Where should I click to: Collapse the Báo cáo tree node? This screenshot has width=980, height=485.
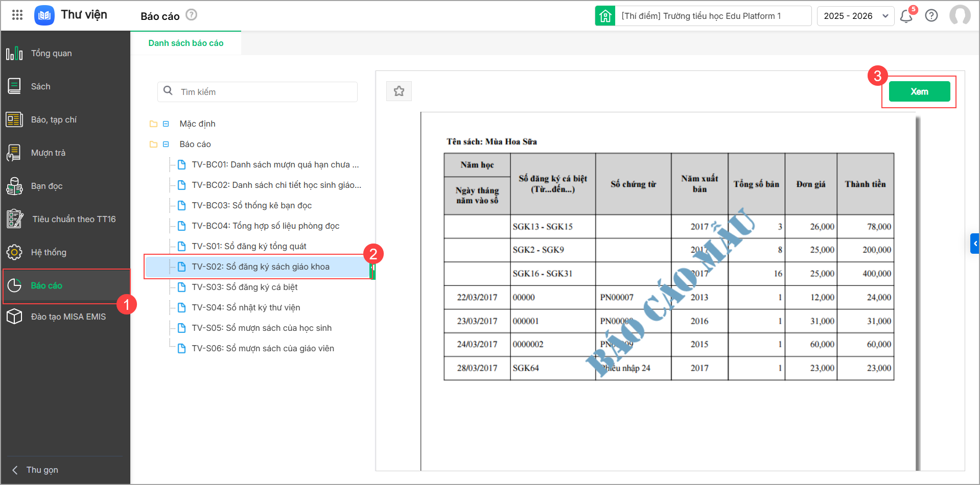coord(166,144)
